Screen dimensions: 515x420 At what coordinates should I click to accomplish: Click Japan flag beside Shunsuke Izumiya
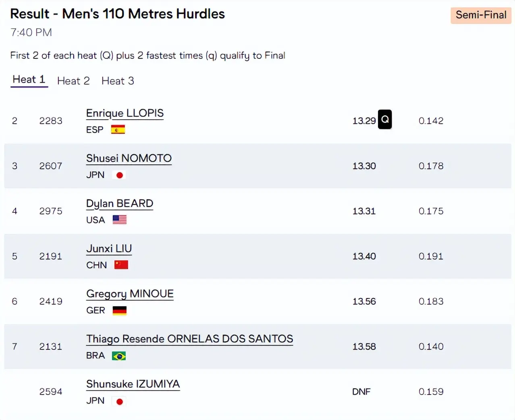[x=119, y=401]
